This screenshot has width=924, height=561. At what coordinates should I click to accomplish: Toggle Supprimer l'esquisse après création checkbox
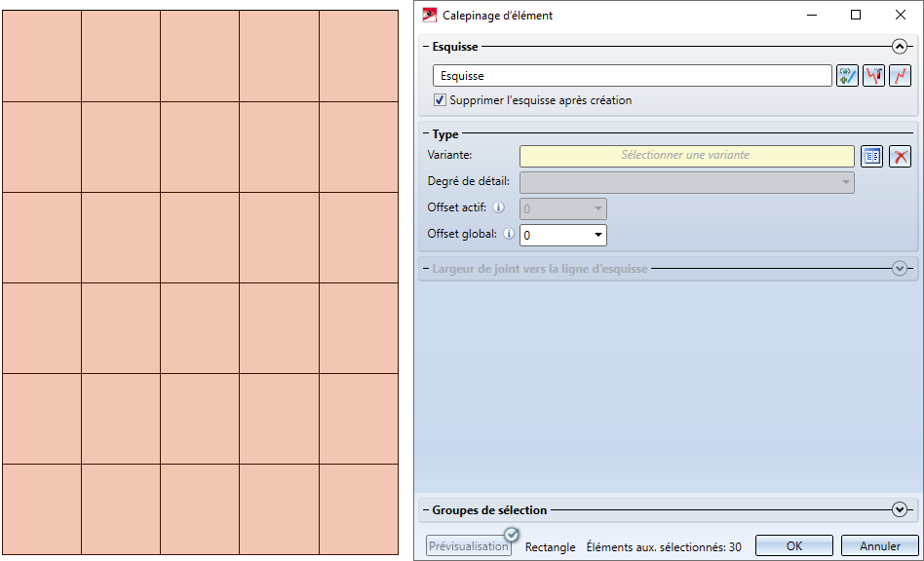pos(440,100)
